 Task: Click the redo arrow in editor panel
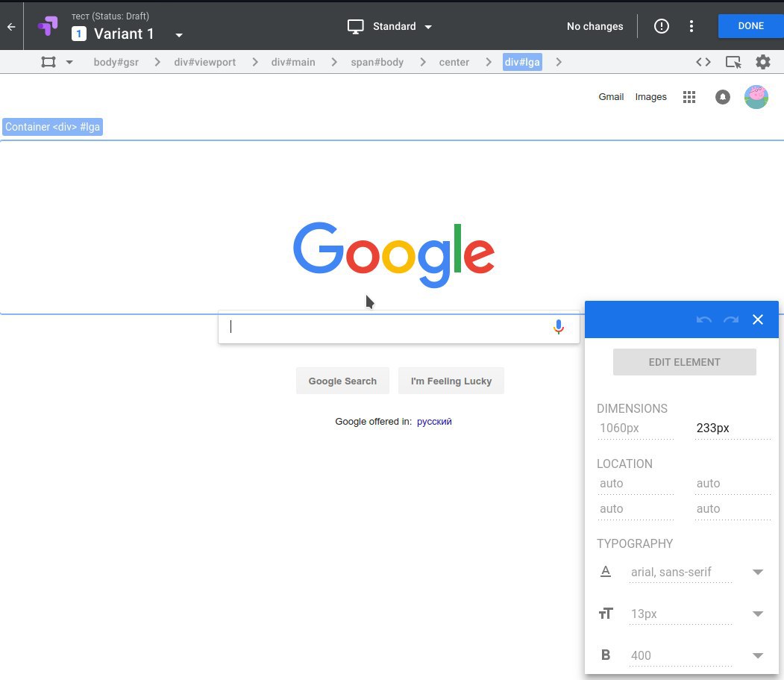tap(731, 319)
